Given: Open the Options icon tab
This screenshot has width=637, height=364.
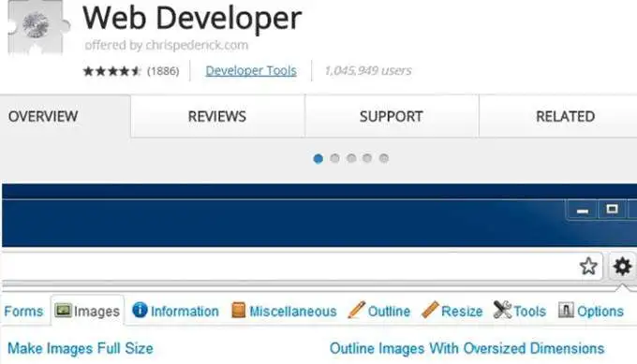Looking at the screenshot, I should click(x=566, y=311).
